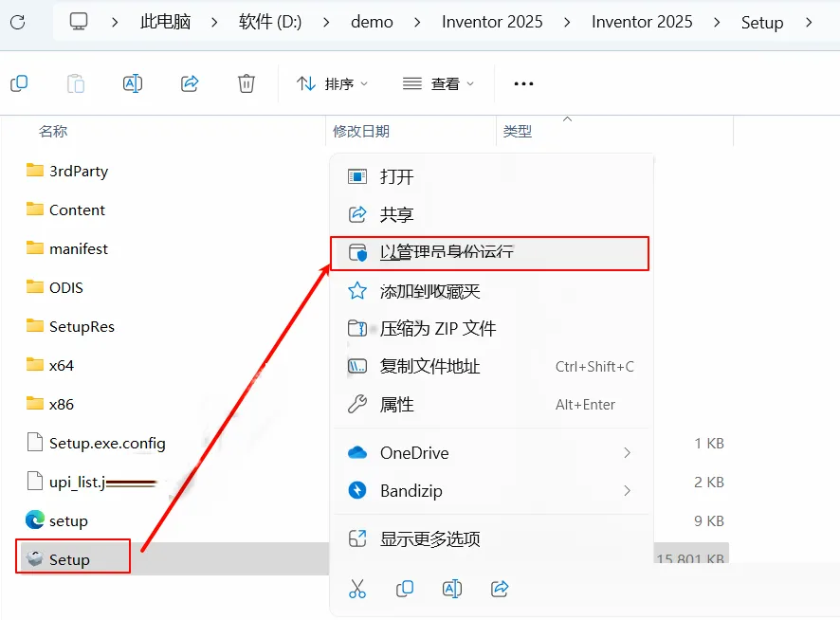This screenshot has height=620, width=840.
Task: Click the toolbar Paste icon
Action: [x=76, y=83]
